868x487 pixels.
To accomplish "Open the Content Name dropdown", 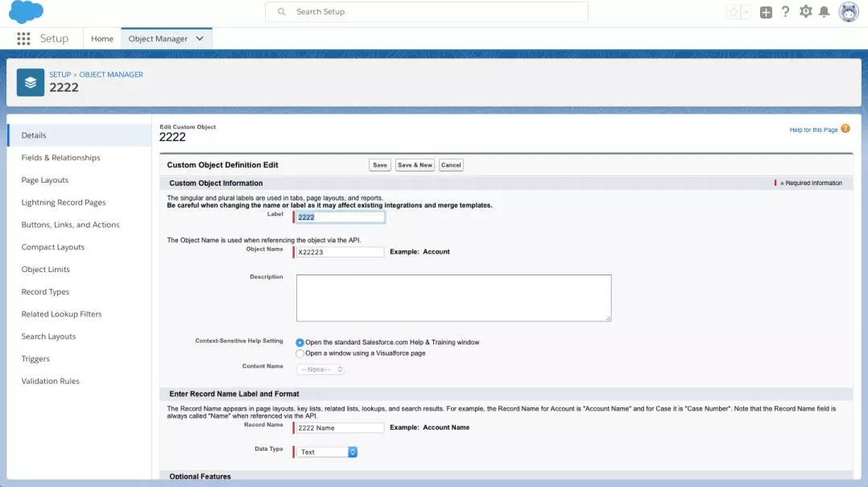I will tap(320, 369).
